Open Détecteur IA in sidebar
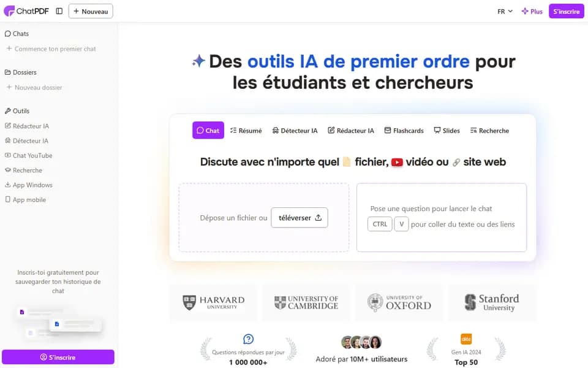 click(26, 141)
